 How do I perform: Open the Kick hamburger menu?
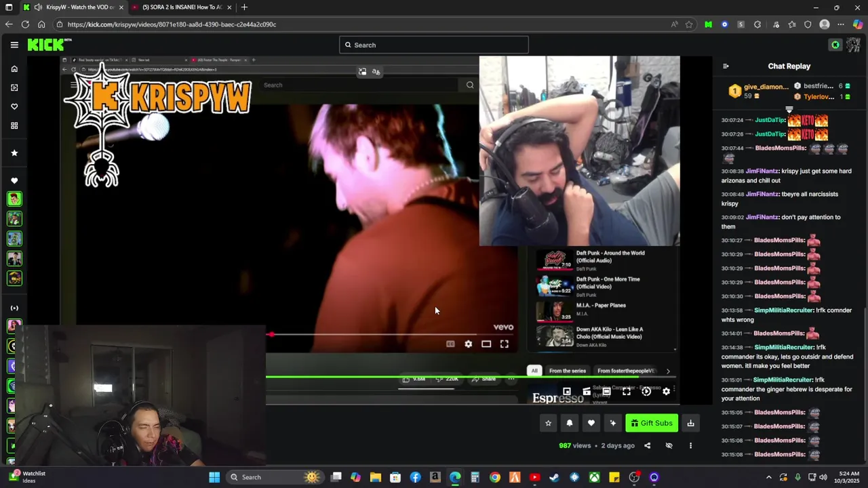[14, 45]
